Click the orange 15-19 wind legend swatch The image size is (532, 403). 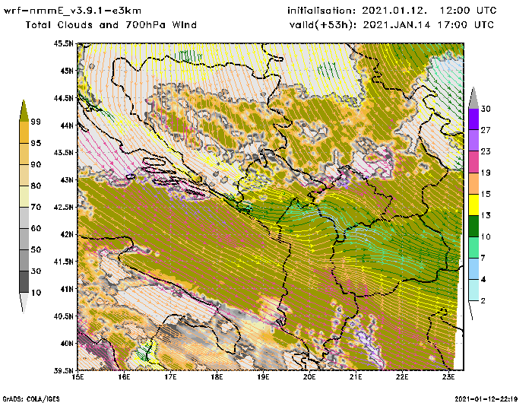click(x=473, y=183)
